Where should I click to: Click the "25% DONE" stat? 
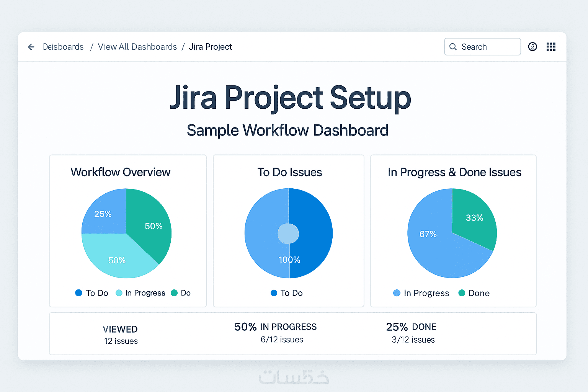(x=411, y=327)
